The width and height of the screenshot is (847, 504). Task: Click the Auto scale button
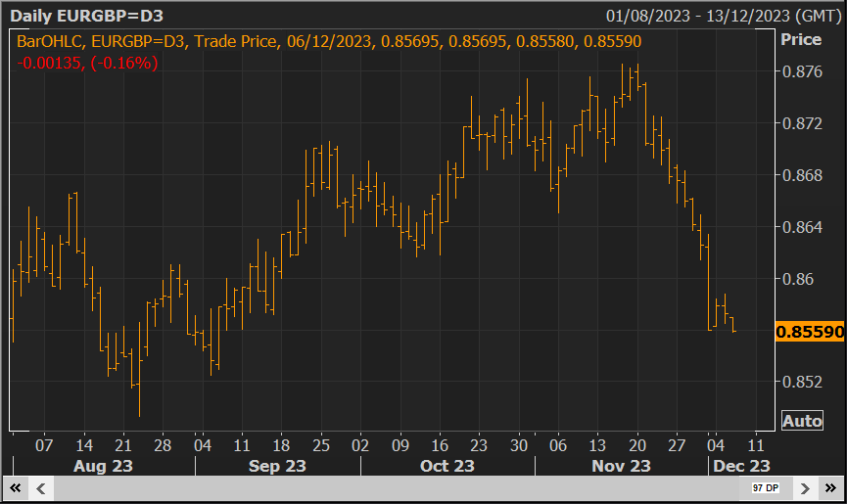[x=802, y=421]
